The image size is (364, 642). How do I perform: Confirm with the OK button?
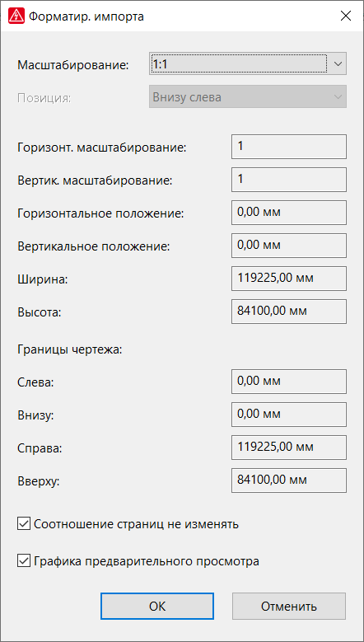157,606
